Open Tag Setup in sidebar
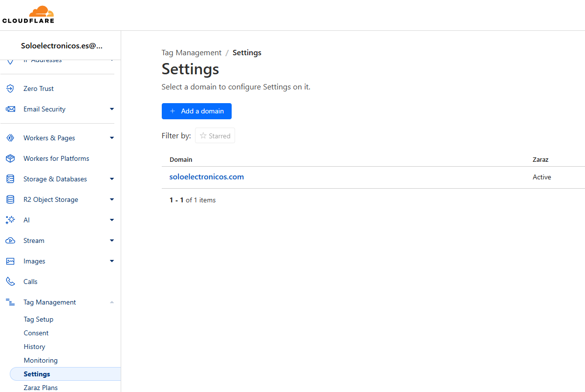Screen dimensions: 585x392 point(39,319)
